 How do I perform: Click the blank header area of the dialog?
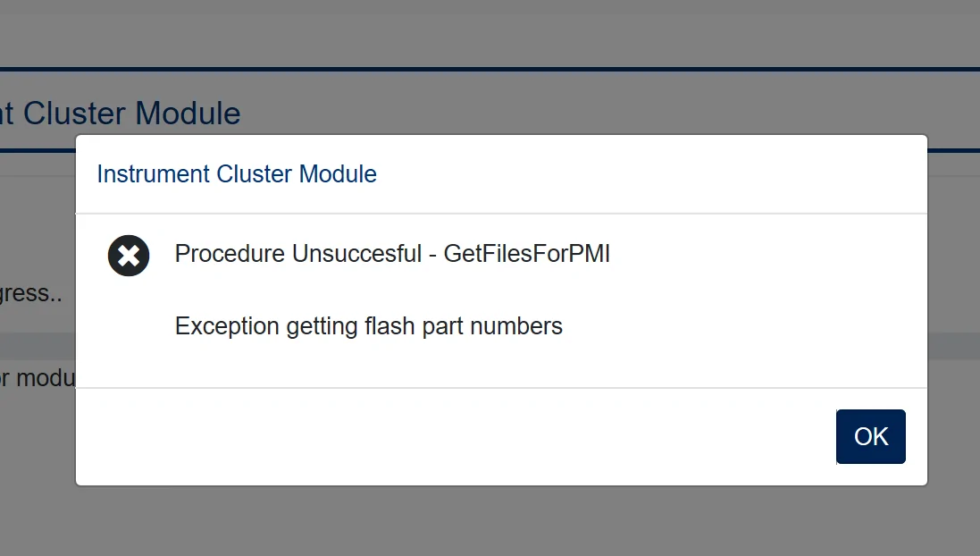pos(650,174)
